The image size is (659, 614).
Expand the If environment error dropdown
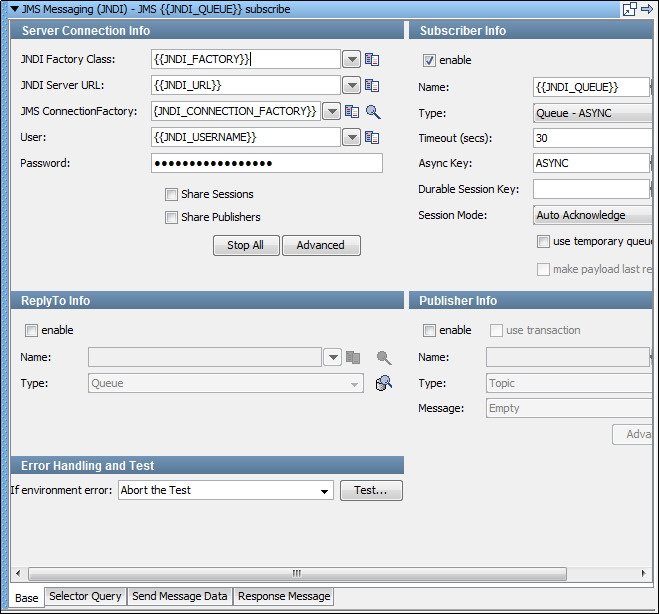(x=325, y=491)
